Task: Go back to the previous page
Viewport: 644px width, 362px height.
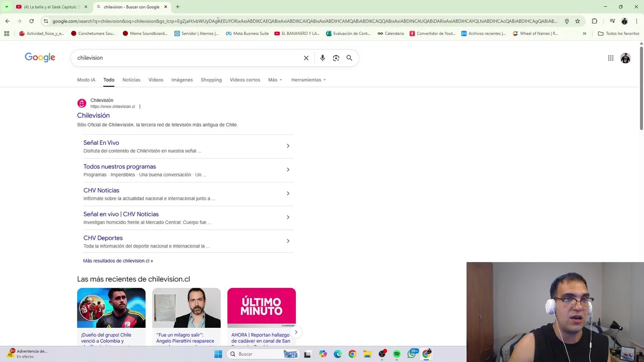Action: pos(7,21)
